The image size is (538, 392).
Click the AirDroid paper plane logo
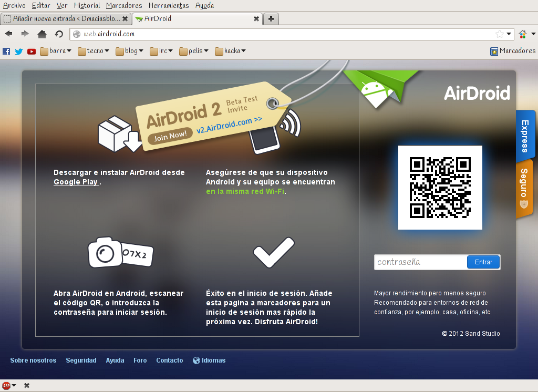381,88
